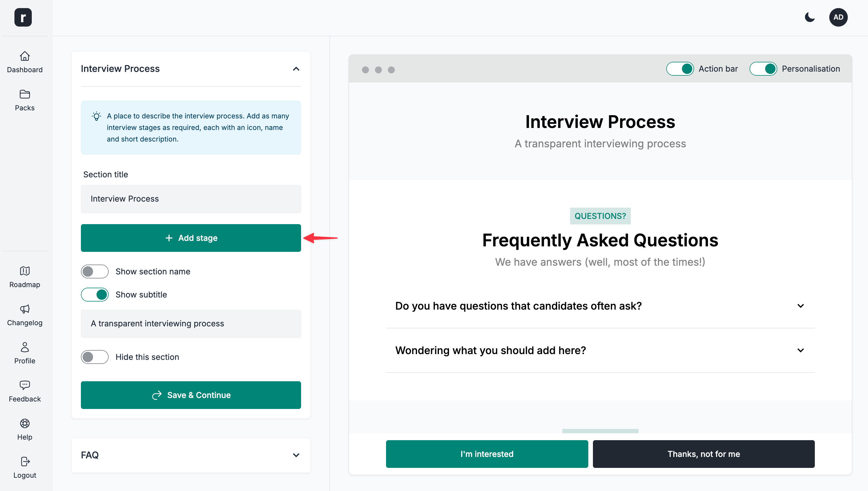Open the Roadmap page
This screenshot has height=491, width=868.
point(24,276)
